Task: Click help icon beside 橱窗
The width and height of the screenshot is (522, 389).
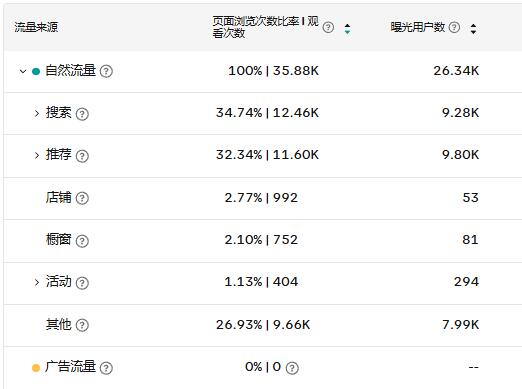Action: 82,241
